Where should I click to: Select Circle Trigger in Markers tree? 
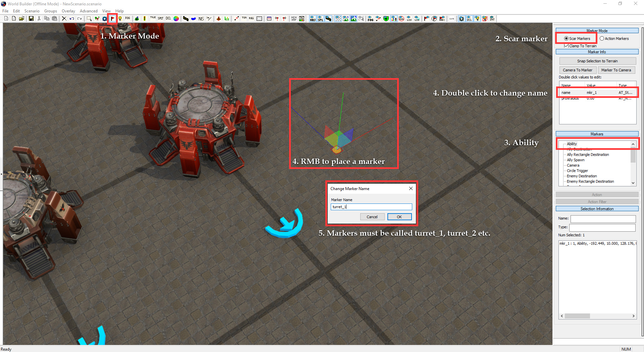tap(577, 171)
